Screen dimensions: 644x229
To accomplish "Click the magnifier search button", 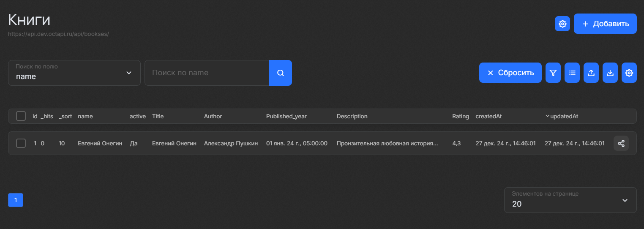I will pyautogui.click(x=281, y=73).
